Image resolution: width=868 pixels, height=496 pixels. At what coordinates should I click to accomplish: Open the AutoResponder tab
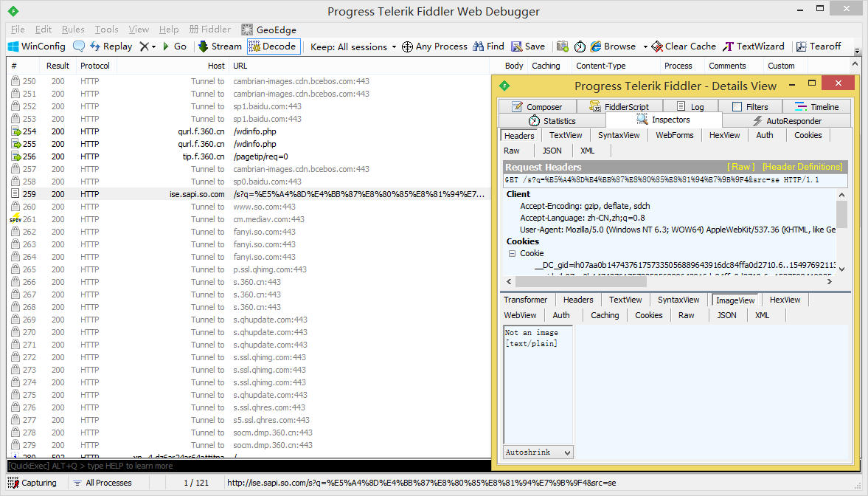(787, 121)
